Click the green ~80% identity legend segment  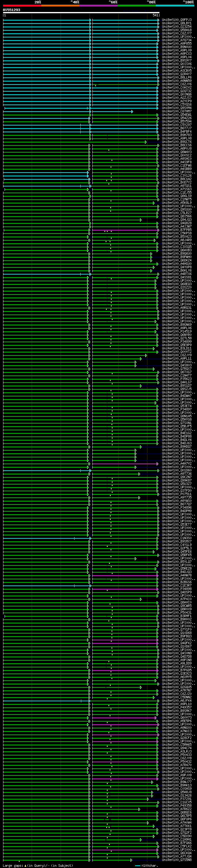click(x=137, y=6)
